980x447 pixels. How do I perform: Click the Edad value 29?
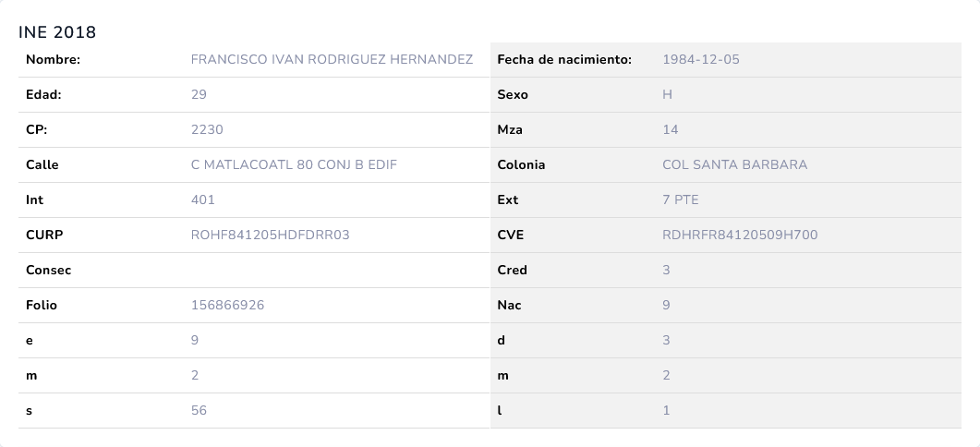point(199,95)
